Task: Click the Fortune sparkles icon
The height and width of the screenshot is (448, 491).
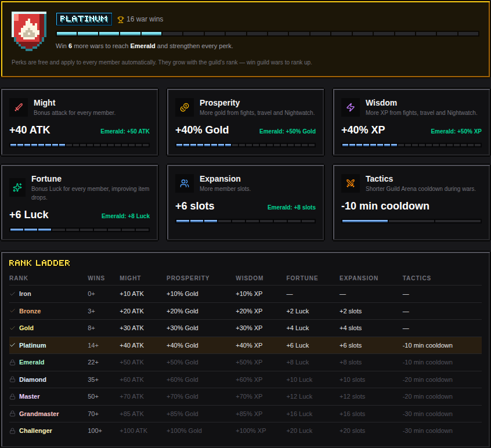Action: coord(17,187)
